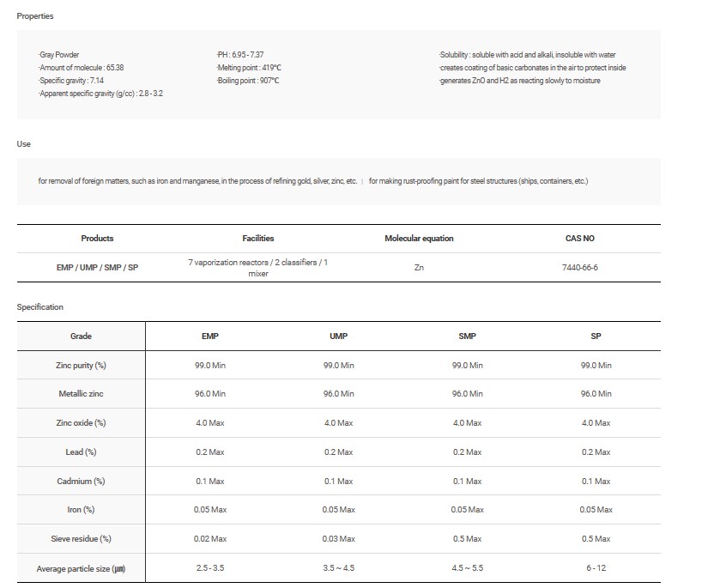Click the Use section heading
This screenshot has width=714, height=588.
24,144
